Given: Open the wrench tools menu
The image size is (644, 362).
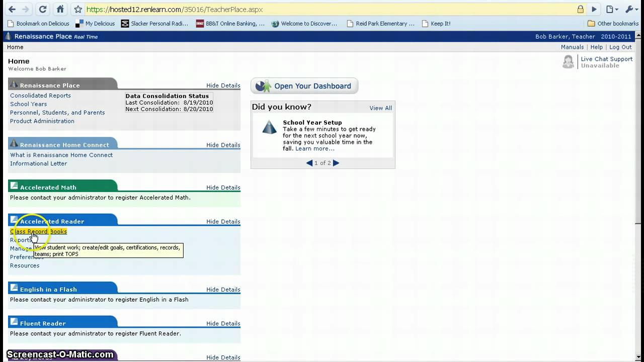Looking at the screenshot, I should [x=631, y=9].
